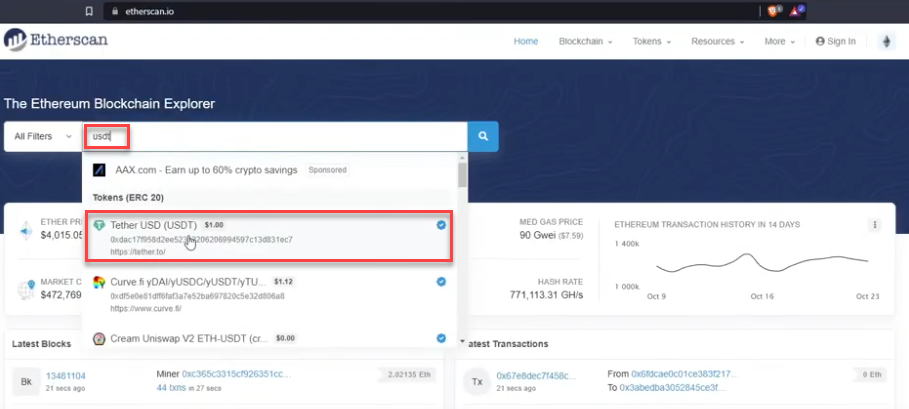The image size is (909, 409).
Task: Click the Tokens (ERC 20) section heading
Action: (128, 198)
